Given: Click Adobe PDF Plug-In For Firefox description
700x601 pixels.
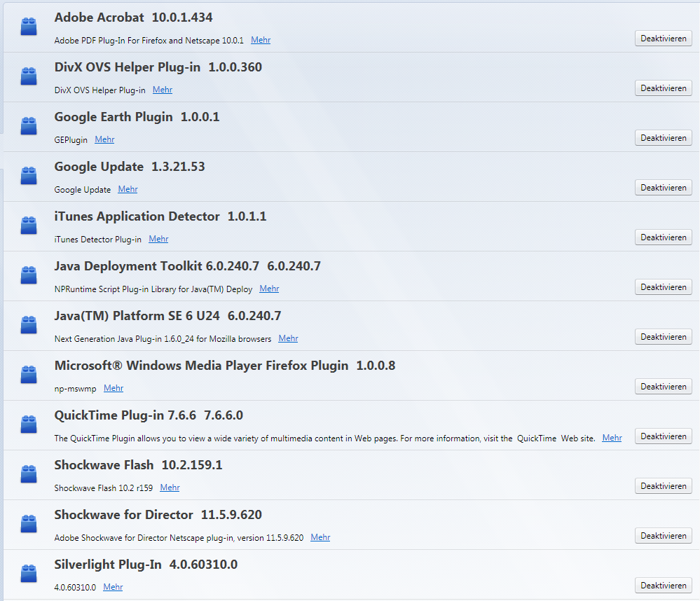Looking at the screenshot, I should [149, 41].
